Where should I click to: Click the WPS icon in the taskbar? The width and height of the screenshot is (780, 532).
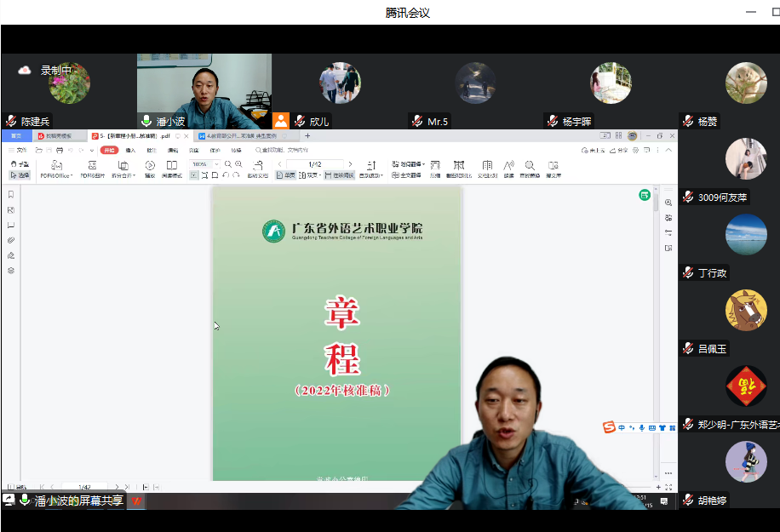click(136, 501)
